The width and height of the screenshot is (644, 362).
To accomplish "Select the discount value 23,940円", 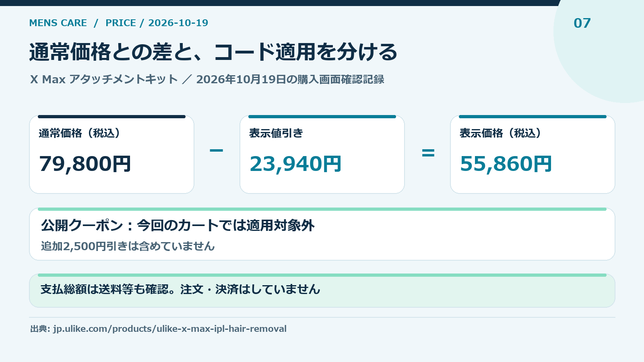I will tap(295, 164).
